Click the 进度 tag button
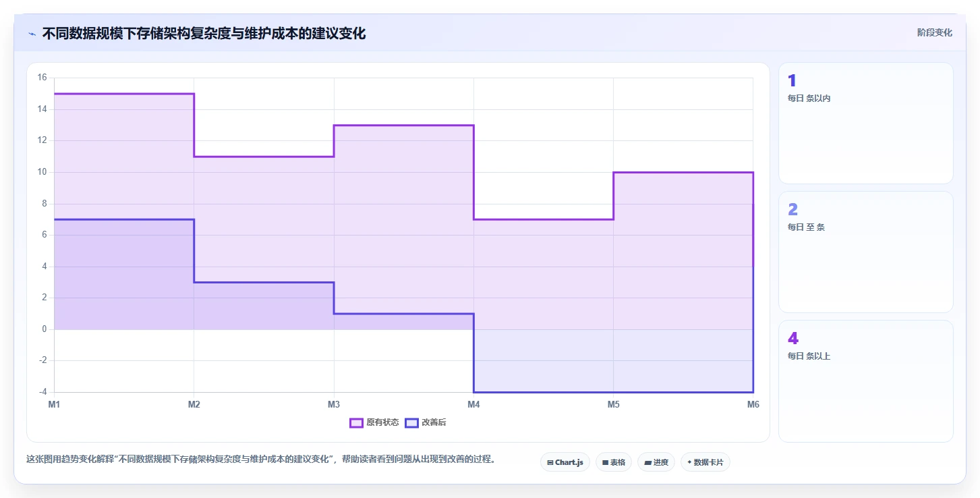The image size is (980, 498). pos(656,462)
